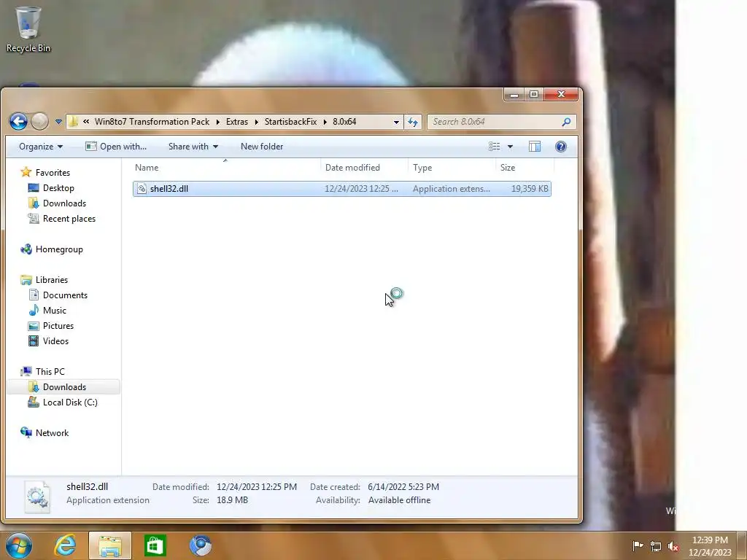Expand the arrow after StartisbackFix breadcrumb

click(x=325, y=122)
